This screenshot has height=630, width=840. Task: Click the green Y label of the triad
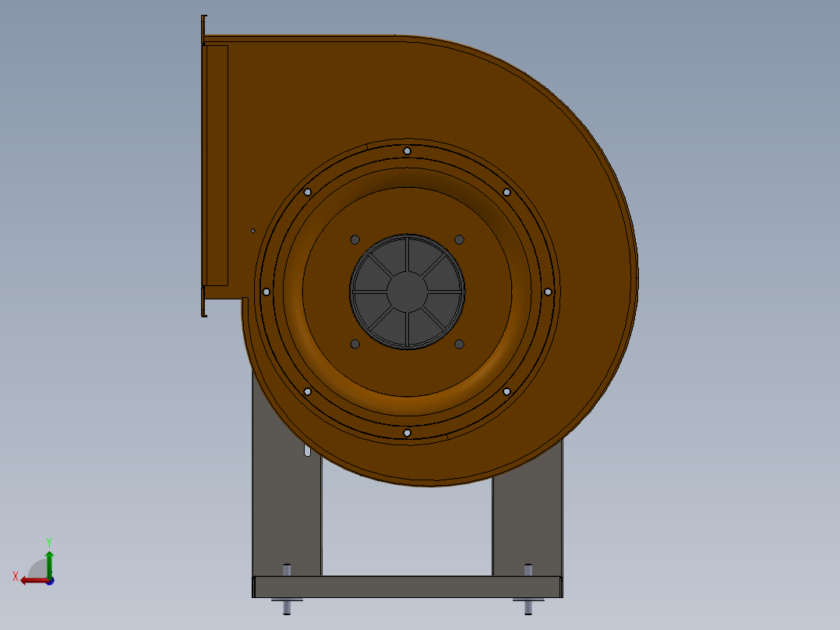click(x=49, y=543)
